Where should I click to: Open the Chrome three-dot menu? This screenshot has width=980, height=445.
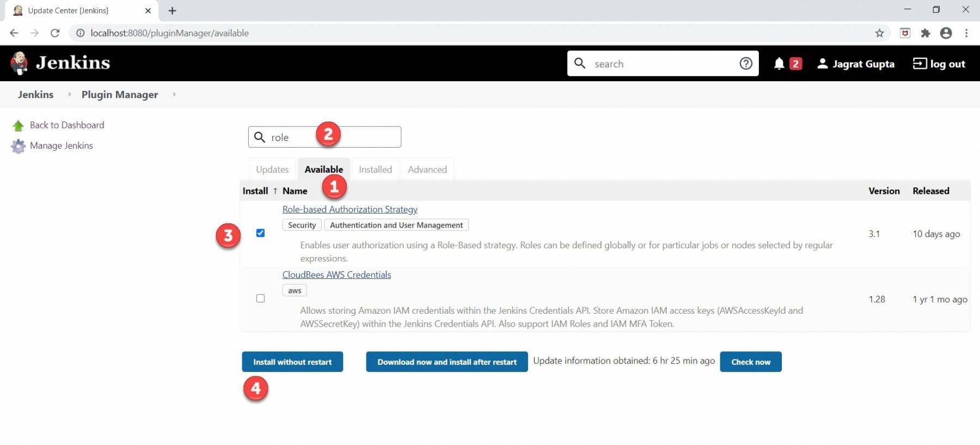point(966,33)
